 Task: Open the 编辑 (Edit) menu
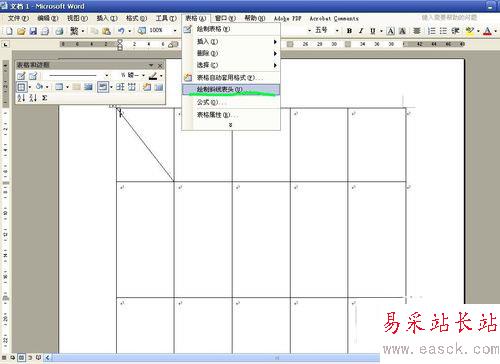point(48,18)
